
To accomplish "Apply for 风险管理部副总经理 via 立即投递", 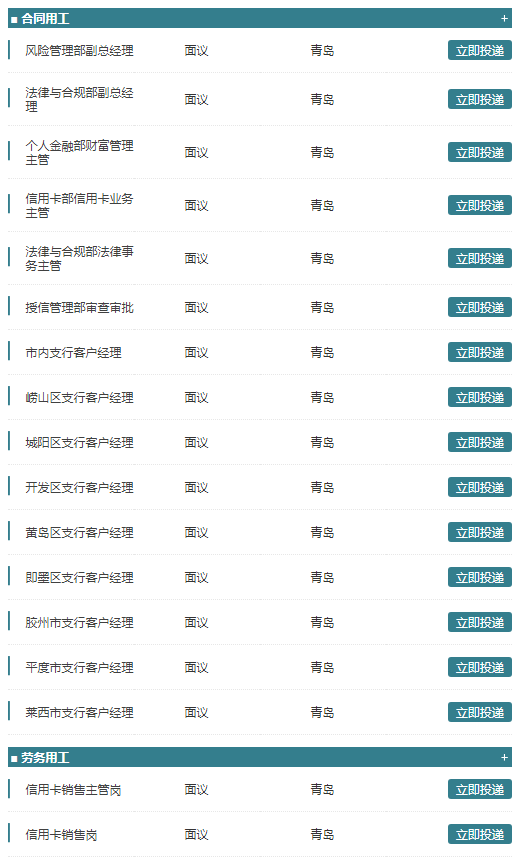I will 479,50.
